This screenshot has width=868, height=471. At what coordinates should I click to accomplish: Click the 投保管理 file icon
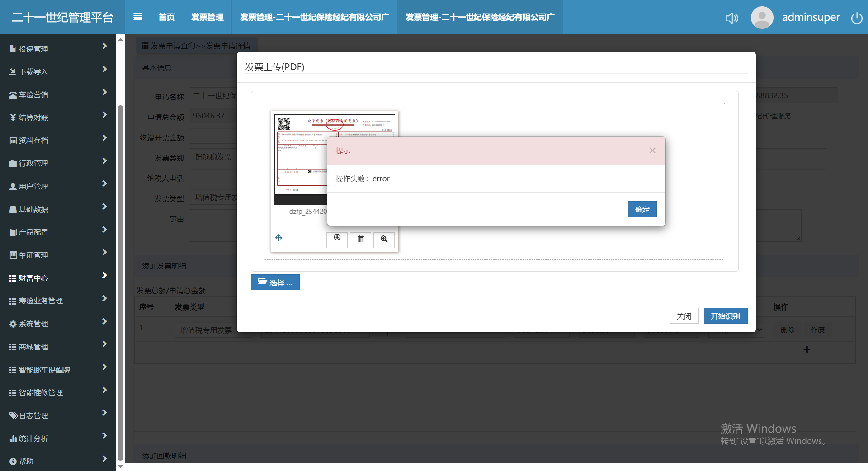click(13, 49)
